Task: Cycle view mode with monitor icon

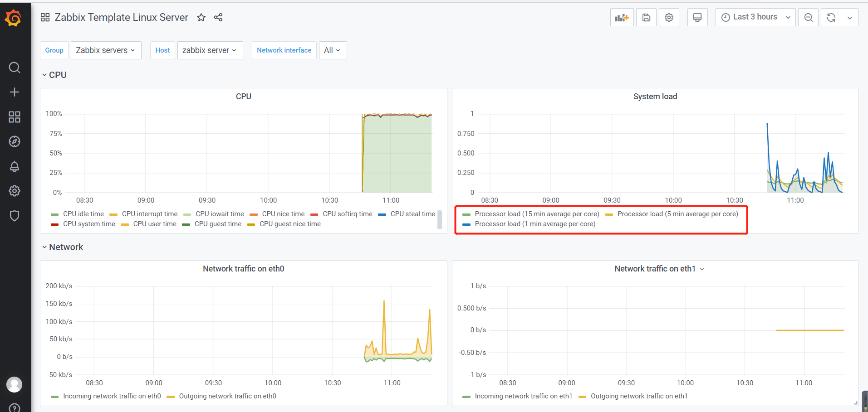Action: click(x=697, y=17)
